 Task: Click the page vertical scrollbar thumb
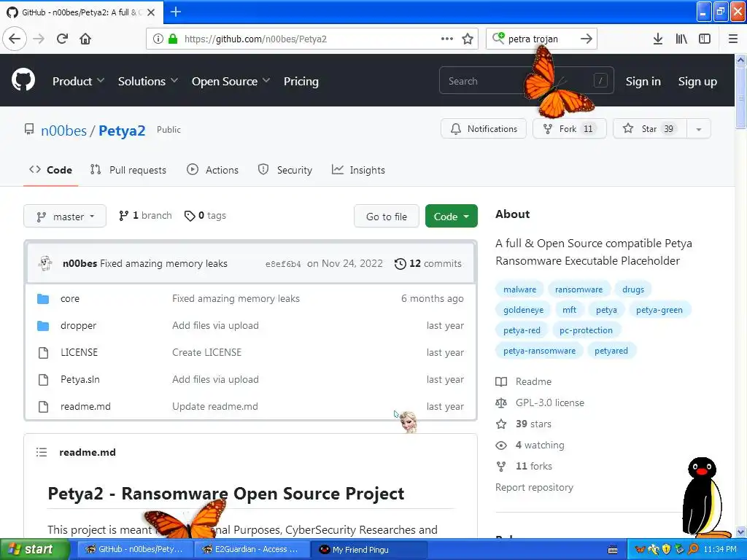pyautogui.click(x=740, y=98)
